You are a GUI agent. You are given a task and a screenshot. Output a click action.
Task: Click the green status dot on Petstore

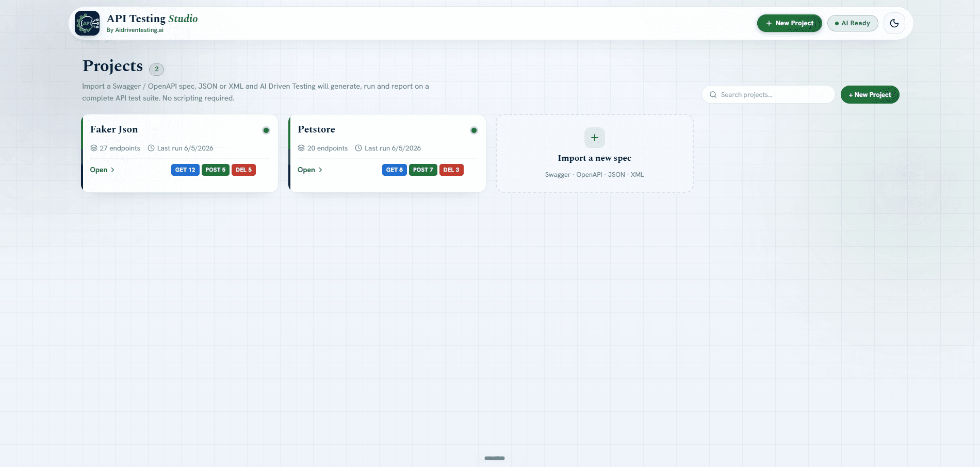tap(474, 130)
